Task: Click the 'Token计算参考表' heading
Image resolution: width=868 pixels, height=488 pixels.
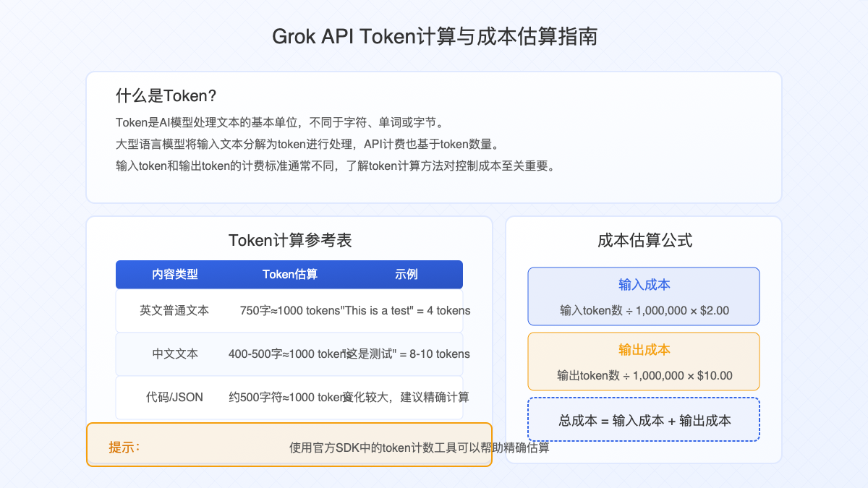Action: pyautogui.click(x=289, y=240)
